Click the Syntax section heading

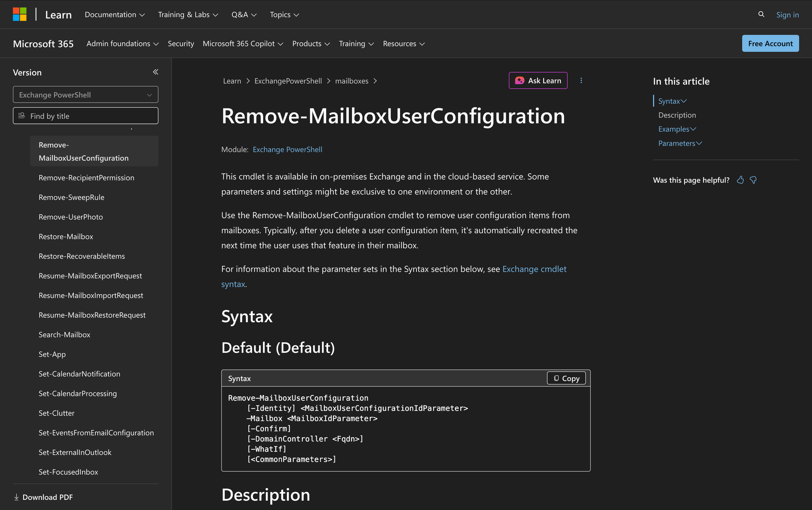pyautogui.click(x=247, y=316)
